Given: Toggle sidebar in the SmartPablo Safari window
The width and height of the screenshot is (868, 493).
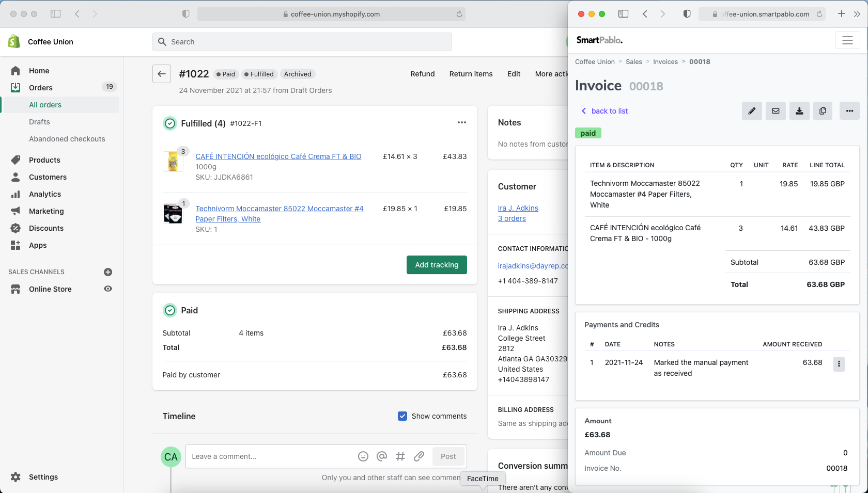Looking at the screenshot, I should click(x=624, y=14).
